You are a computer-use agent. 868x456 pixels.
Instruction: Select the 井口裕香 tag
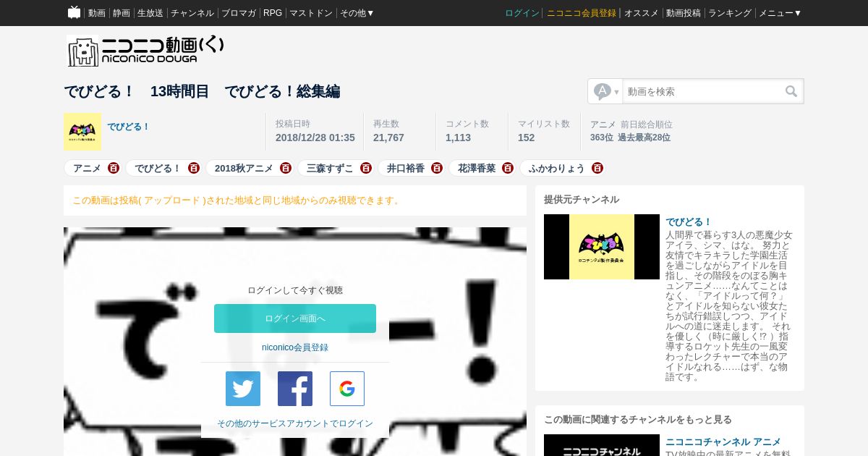(406, 168)
